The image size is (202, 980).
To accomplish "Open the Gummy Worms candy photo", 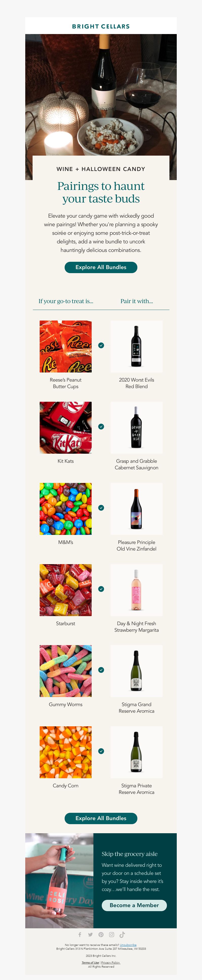I will [66, 671].
